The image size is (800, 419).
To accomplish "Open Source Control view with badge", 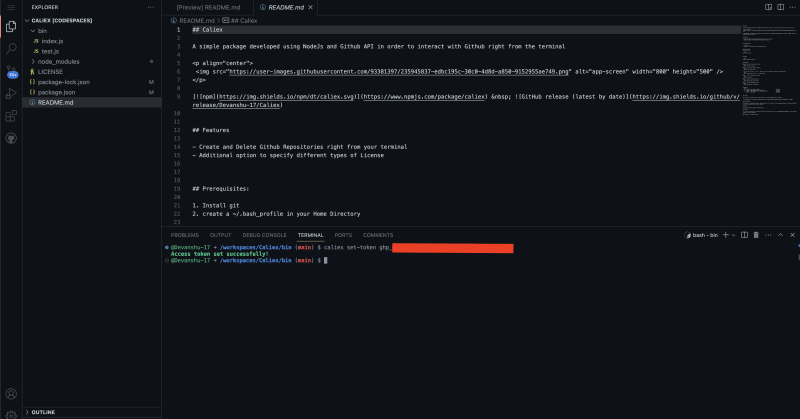I will [11, 71].
